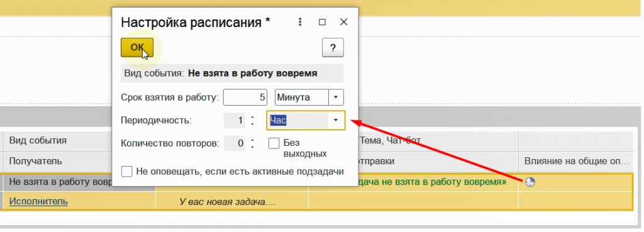The height and width of the screenshot is (232, 644).
Task: Open help with the question mark button
Action: coord(333,48)
